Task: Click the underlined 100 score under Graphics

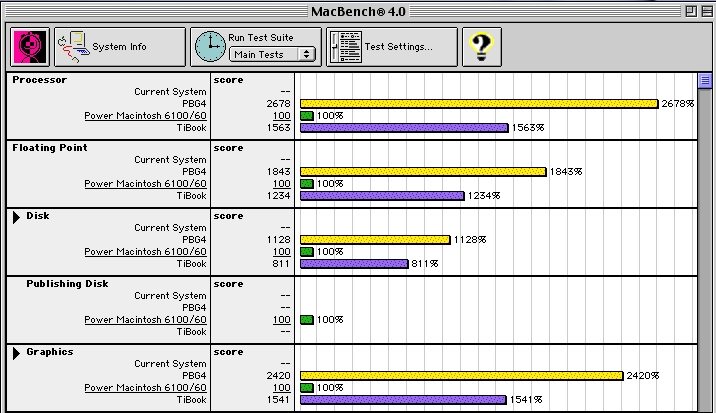Action: click(281, 388)
